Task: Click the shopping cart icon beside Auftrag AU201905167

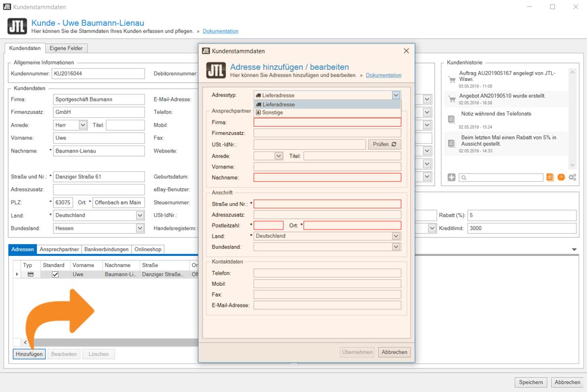Action: (x=451, y=79)
